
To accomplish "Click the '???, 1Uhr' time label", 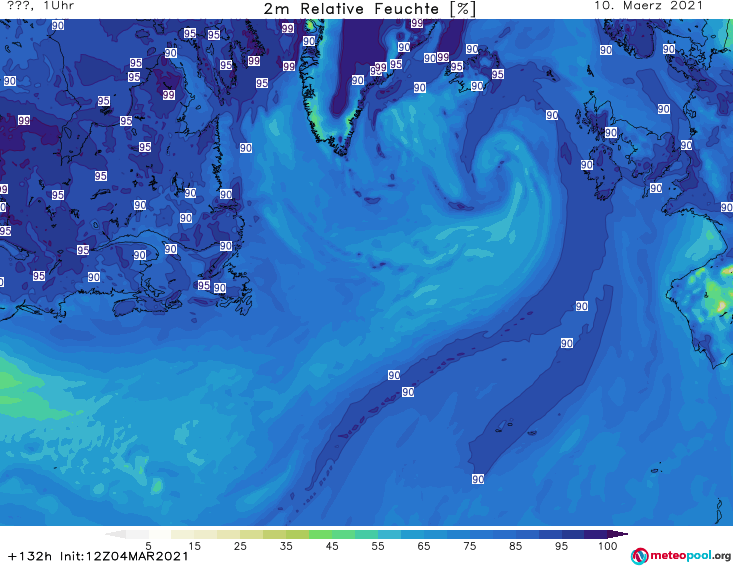I will point(41,6).
